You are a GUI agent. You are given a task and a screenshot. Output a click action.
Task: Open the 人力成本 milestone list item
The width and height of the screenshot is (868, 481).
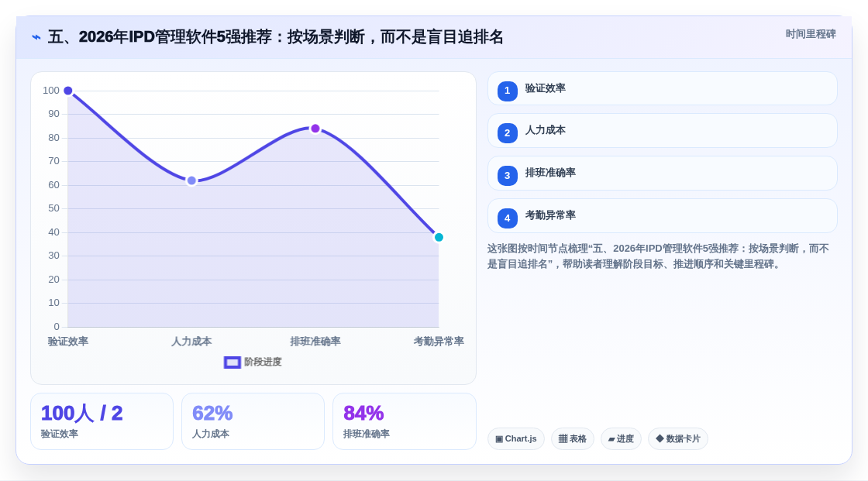coord(662,131)
